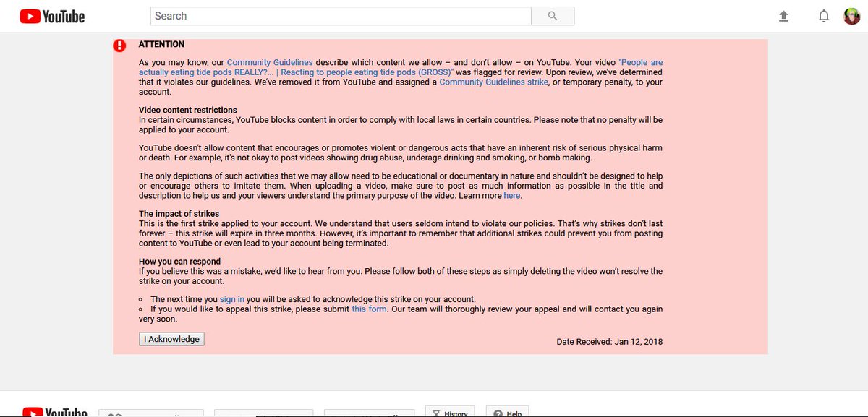
Task: Click the 'Video content restrictions' heading
Action: click(x=188, y=111)
